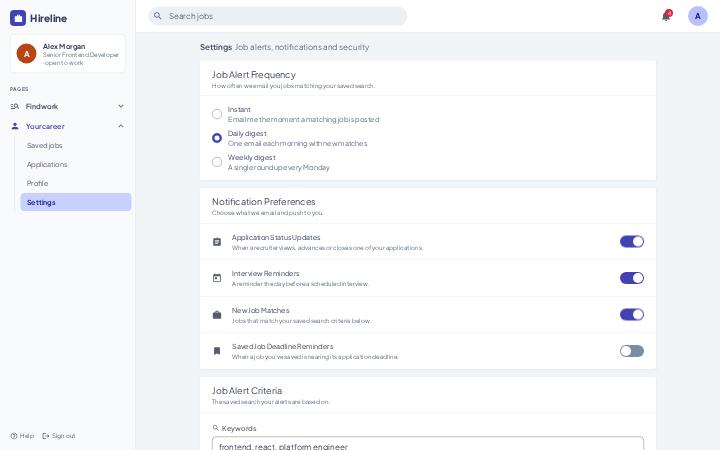Open the Find work menu item

[68, 107]
